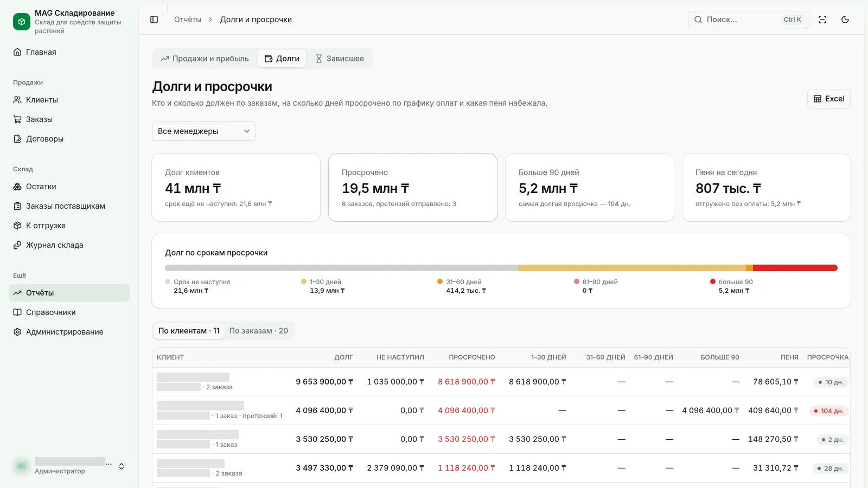
Task: Open Заказы поставщикам in sidebar
Action: [x=69, y=206]
